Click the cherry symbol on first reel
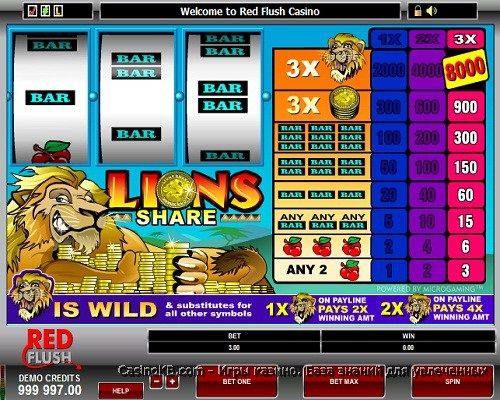Image resolution: width=500 pixels, height=400 pixels. (x=51, y=153)
